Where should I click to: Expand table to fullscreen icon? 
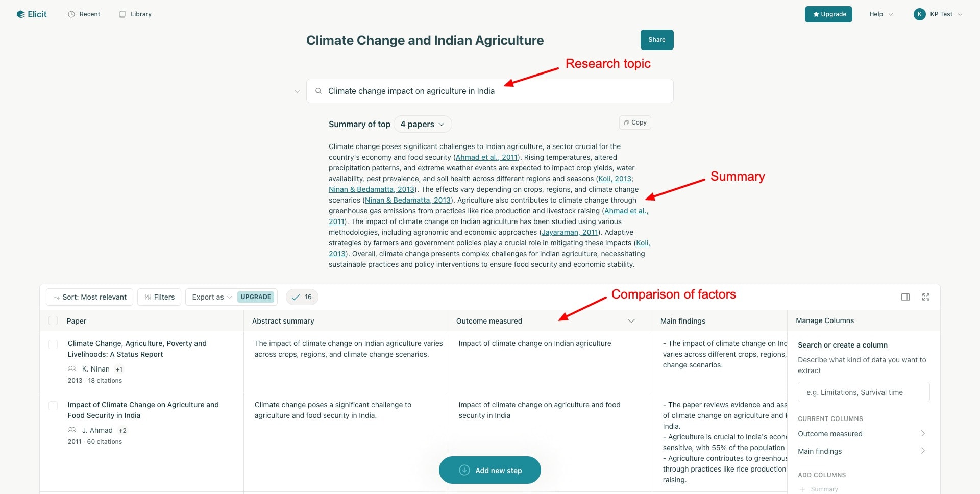(x=926, y=297)
